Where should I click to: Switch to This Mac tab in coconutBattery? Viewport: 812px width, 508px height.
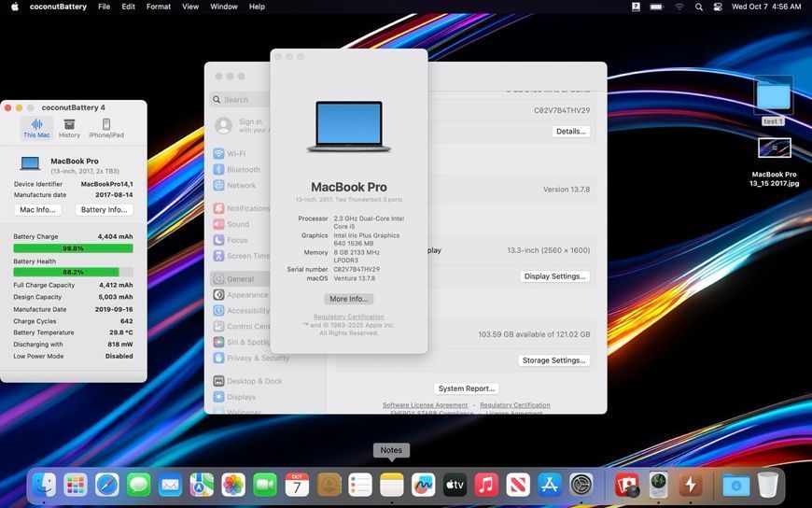point(36,128)
